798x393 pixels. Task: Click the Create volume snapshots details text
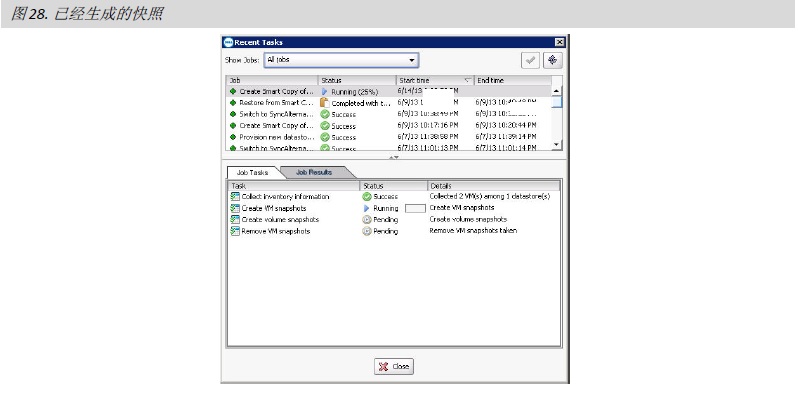click(468, 219)
